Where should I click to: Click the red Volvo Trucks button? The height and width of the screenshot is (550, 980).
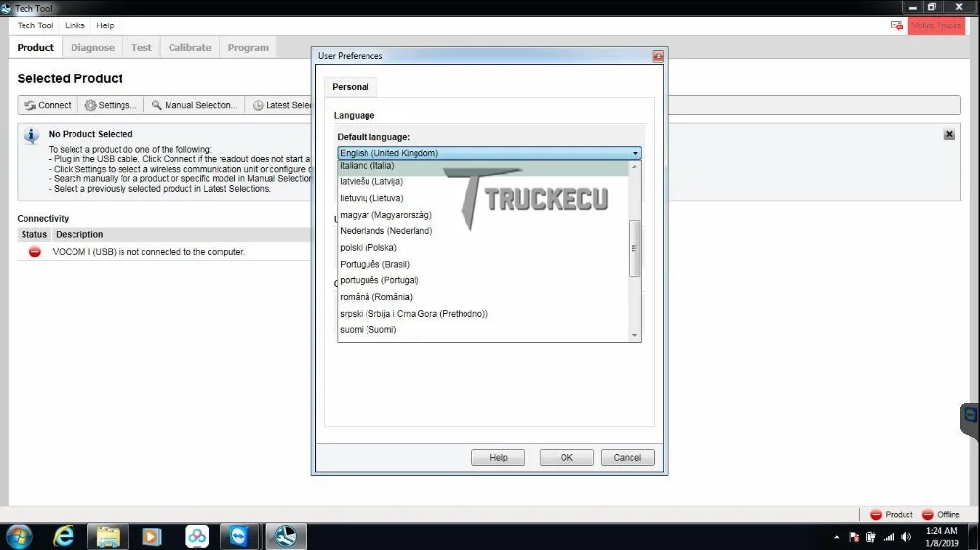[x=936, y=25]
